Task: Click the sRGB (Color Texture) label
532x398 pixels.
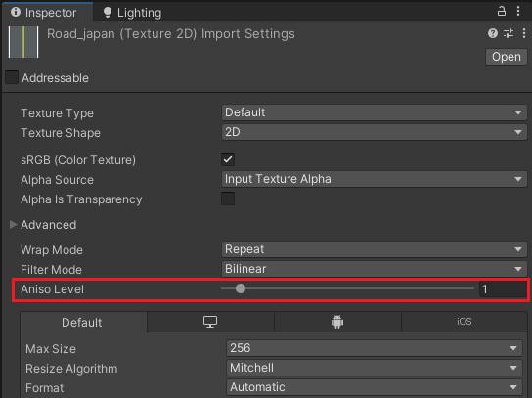Action: pos(78,160)
